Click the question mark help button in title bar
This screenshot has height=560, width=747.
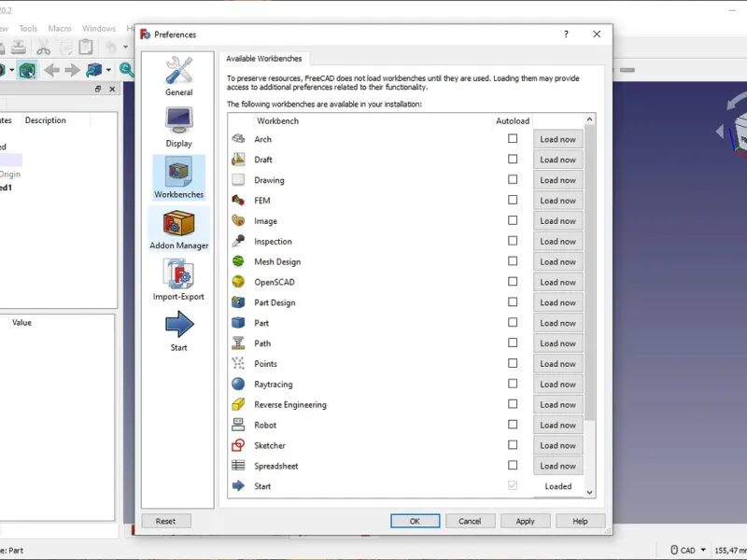click(x=566, y=35)
